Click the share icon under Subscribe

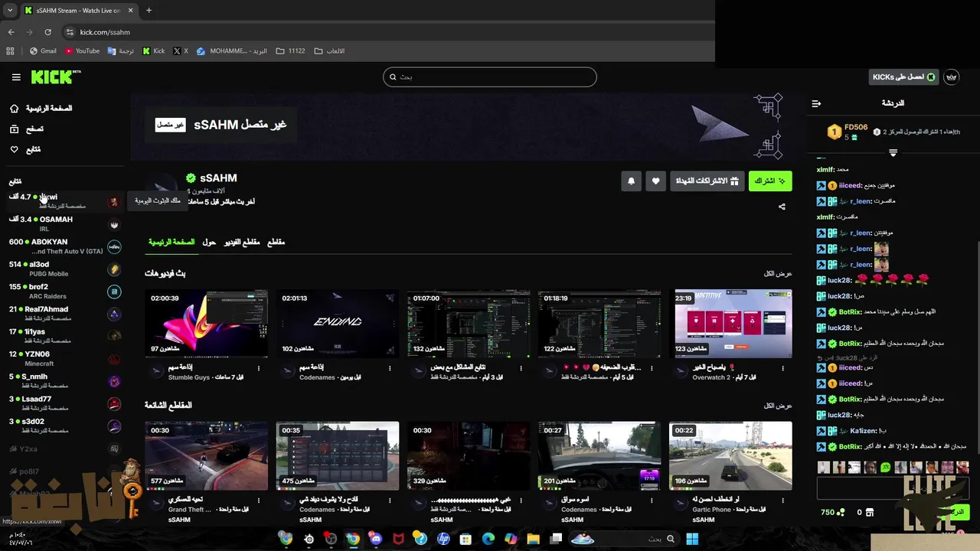[782, 207]
